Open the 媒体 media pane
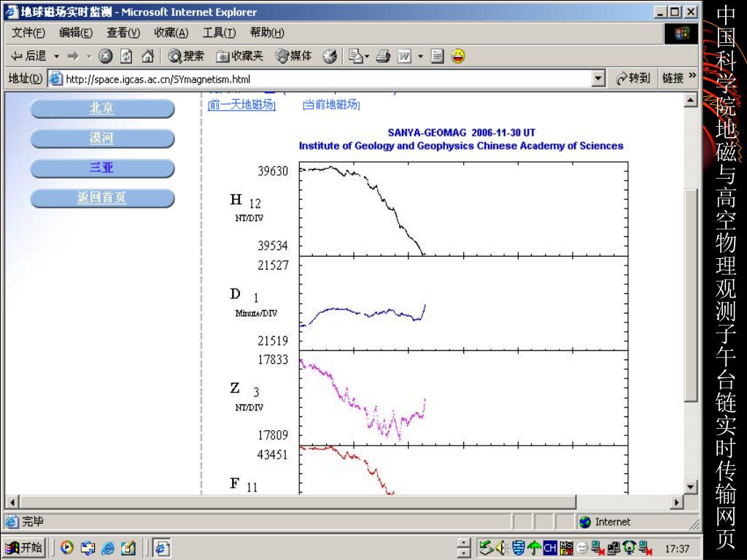The image size is (747, 560). point(293,56)
